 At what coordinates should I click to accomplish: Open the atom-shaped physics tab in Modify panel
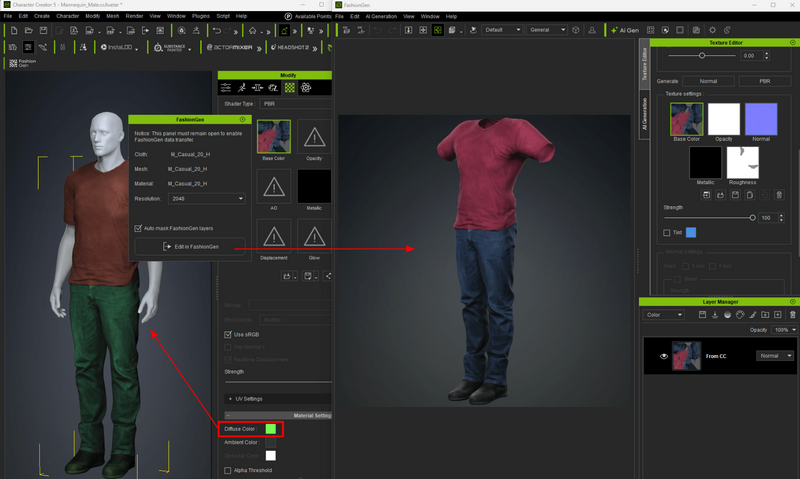coord(306,88)
